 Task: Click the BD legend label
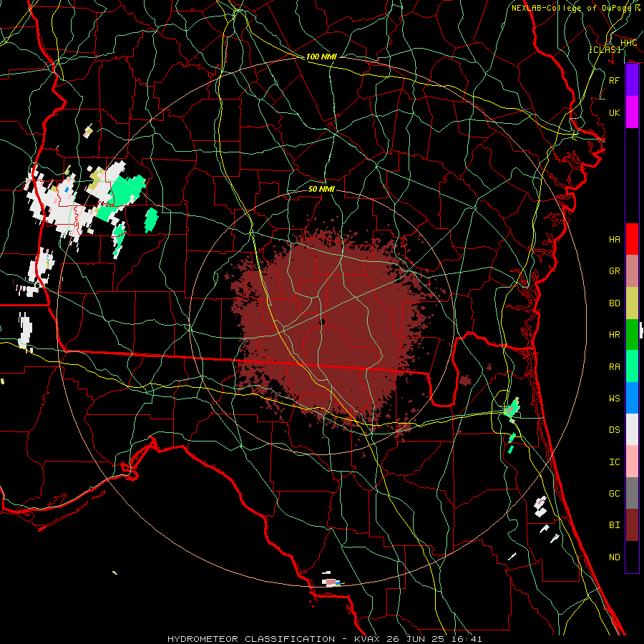click(x=615, y=303)
